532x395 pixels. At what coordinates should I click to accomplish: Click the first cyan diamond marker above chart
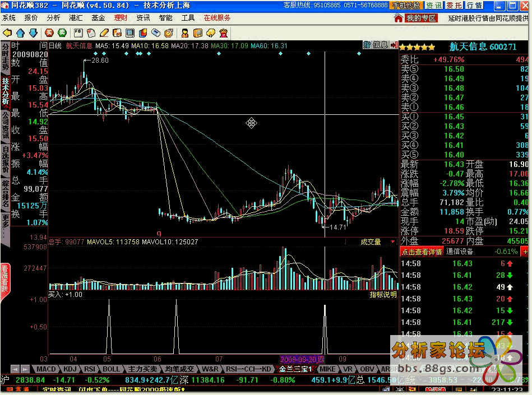[96, 54]
